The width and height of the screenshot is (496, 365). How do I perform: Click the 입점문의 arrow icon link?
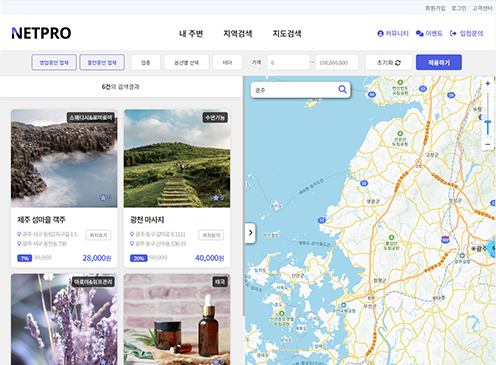453,33
